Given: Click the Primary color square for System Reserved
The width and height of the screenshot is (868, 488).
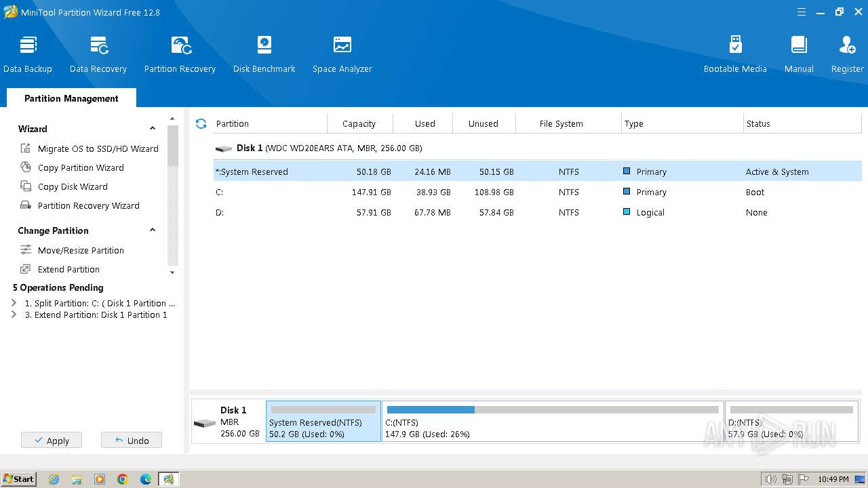Looking at the screenshot, I should point(627,171).
